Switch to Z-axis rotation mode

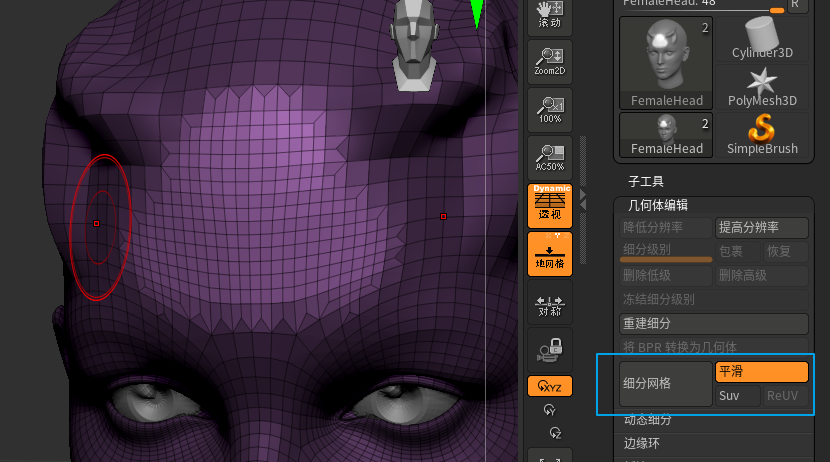click(x=555, y=433)
